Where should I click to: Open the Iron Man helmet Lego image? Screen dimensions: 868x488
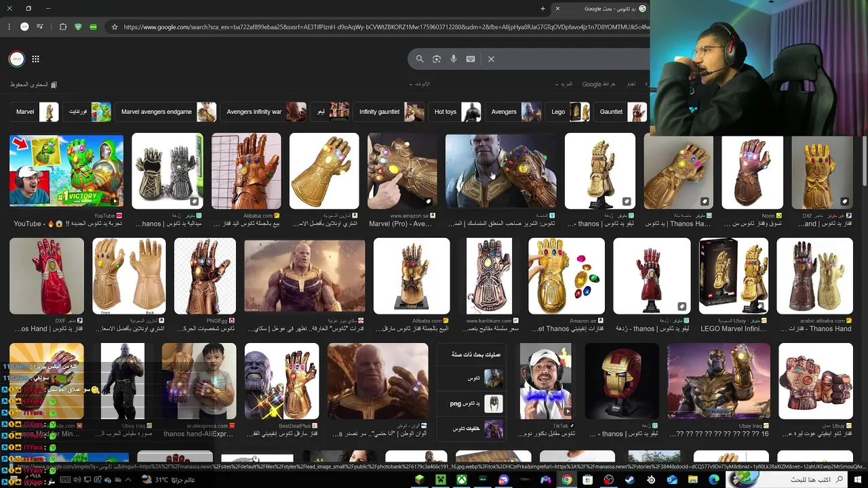pos(621,381)
